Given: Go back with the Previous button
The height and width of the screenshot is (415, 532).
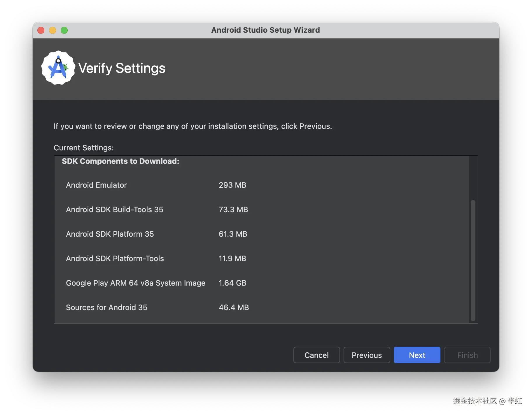Looking at the screenshot, I should [x=367, y=355].
